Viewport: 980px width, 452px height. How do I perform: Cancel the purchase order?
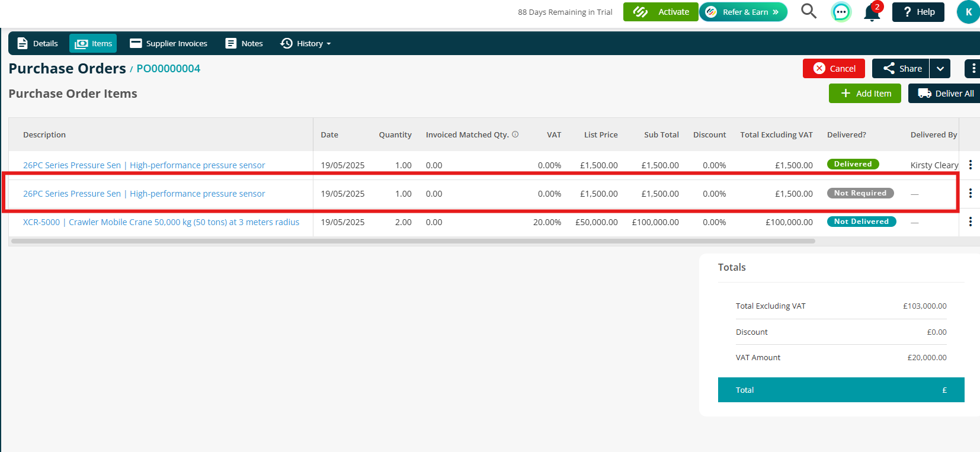coord(834,69)
